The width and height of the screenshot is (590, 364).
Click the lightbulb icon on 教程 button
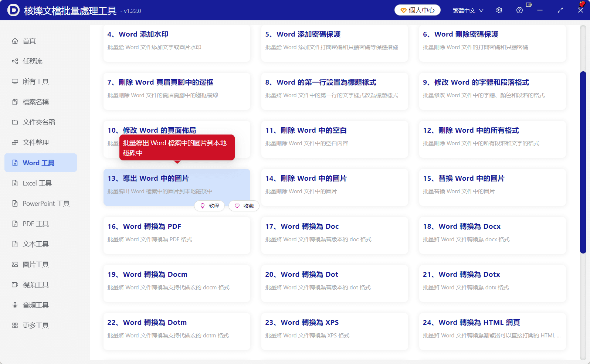[x=202, y=206]
